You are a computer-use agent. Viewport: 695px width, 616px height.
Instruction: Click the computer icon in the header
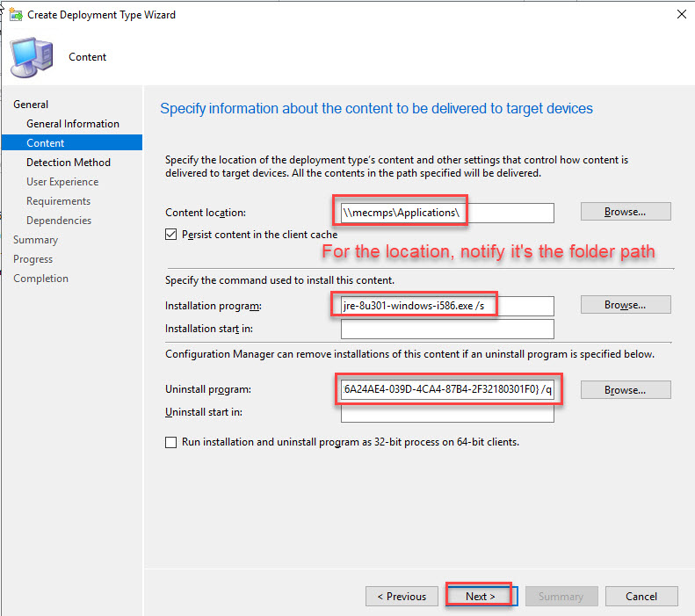pyautogui.click(x=30, y=57)
